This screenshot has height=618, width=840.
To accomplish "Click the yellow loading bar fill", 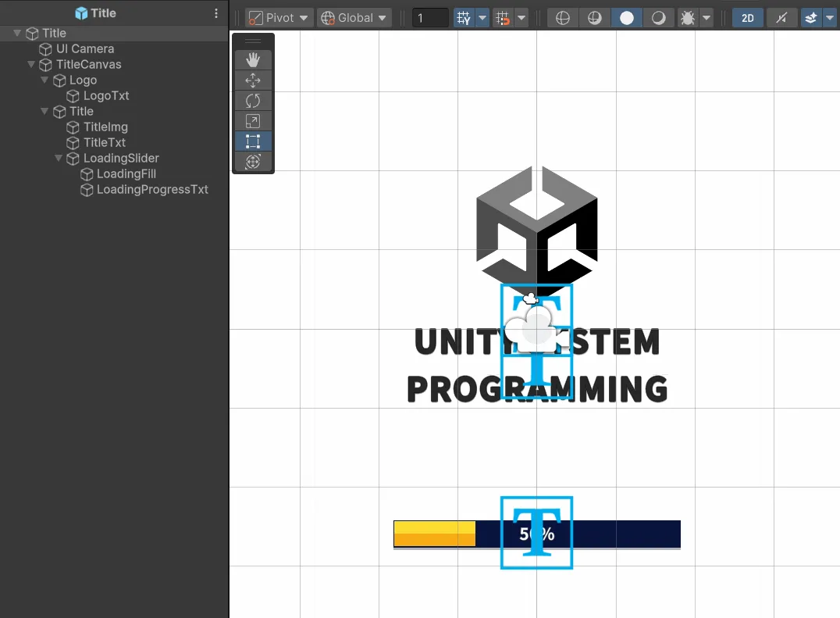I will coord(435,534).
